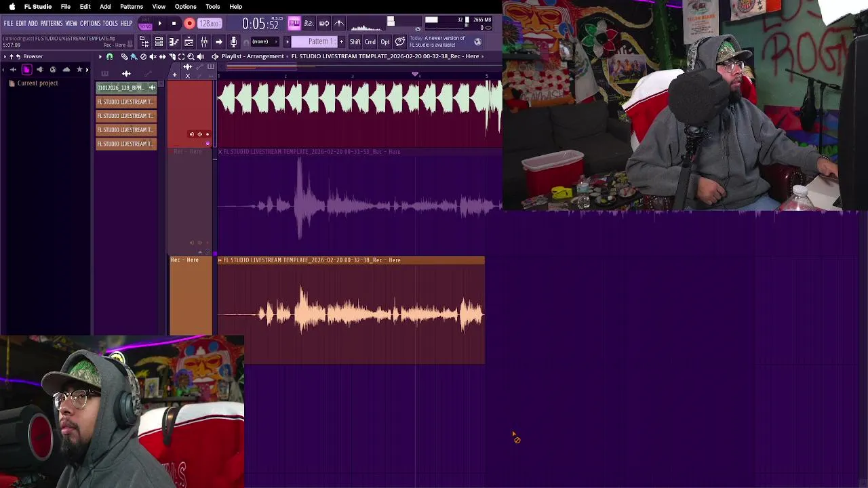This screenshot has height=488, width=868.
Task: Click the Shift modifier button
Action: point(355,42)
